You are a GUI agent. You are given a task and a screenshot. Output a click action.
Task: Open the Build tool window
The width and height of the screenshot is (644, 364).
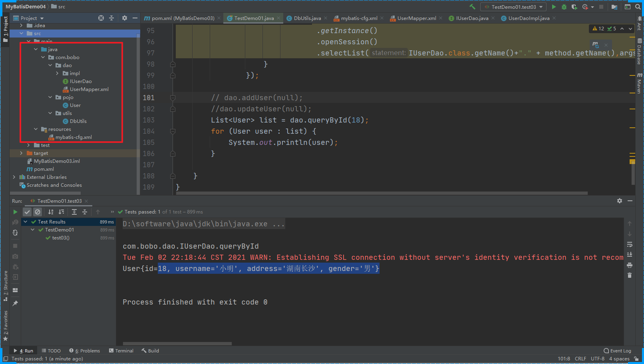[150, 351]
